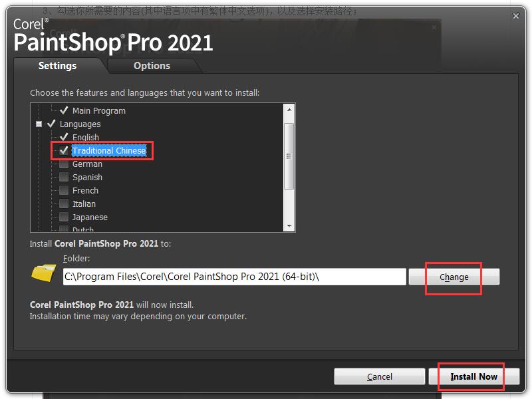Uncheck the Main Program checkmark

(64, 110)
